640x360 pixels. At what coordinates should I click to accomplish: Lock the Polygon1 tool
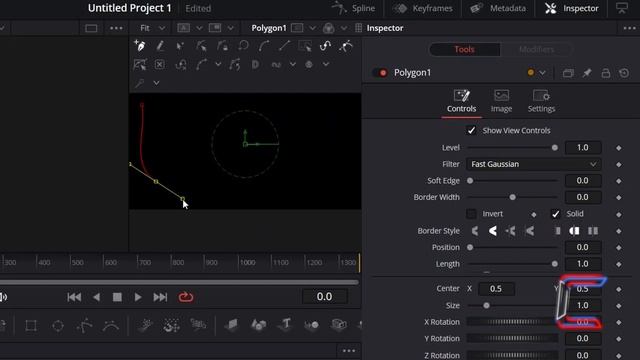coord(606,73)
